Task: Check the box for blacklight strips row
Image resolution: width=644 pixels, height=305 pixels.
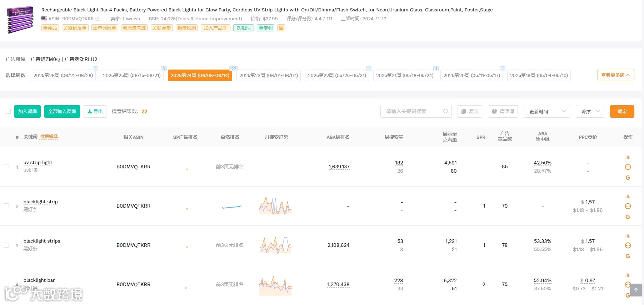Action: click(x=6, y=245)
